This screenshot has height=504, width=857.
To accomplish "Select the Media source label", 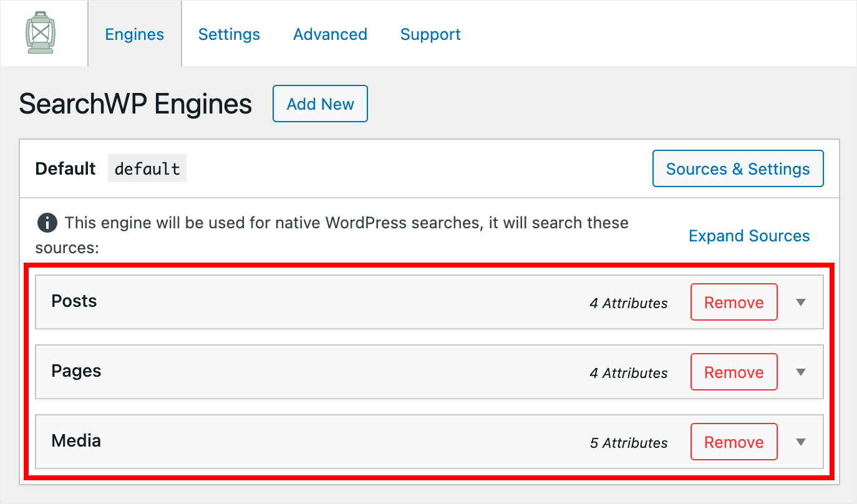I will [76, 441].
